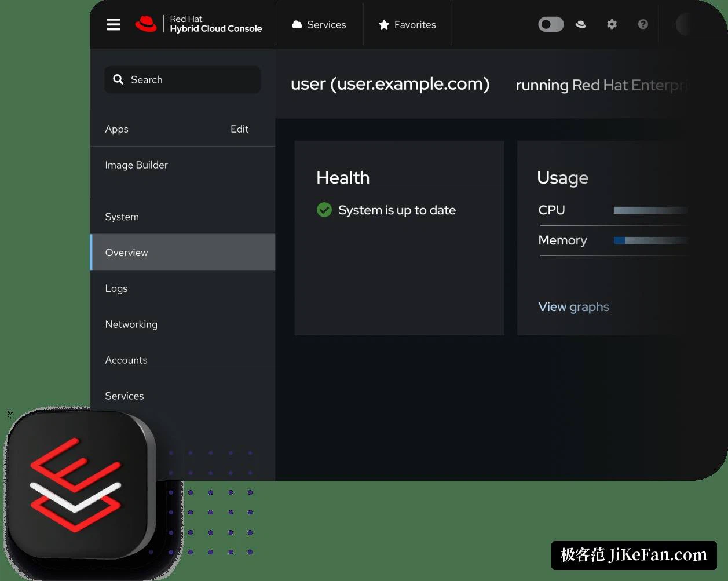Open the Networking section
Viewport: 728px width, 581px height.
coord(131,324)
